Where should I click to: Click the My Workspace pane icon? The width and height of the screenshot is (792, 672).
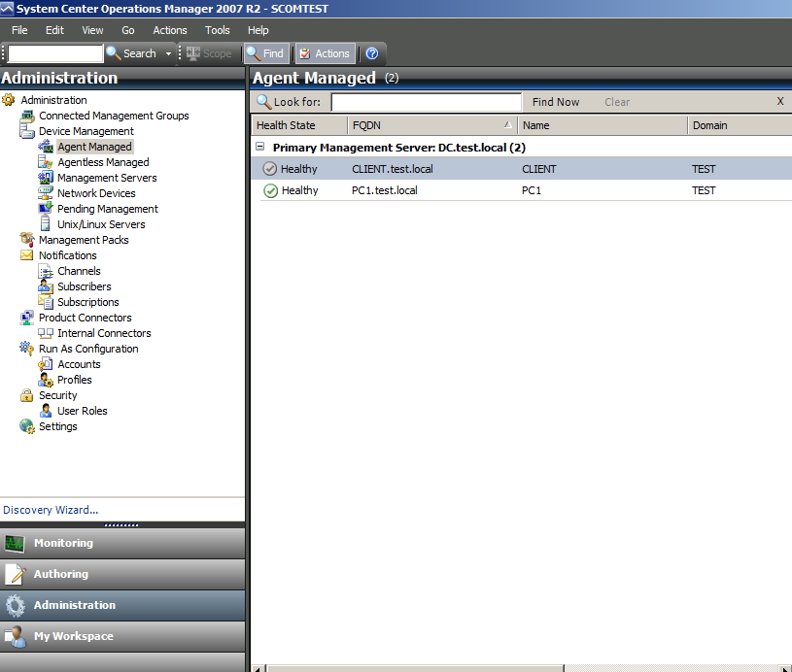[16, 636]
